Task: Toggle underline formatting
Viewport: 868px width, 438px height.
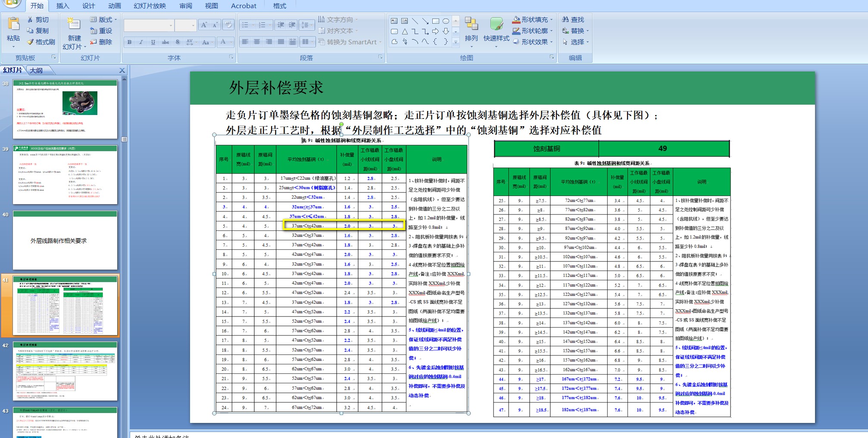Action: 153,42
